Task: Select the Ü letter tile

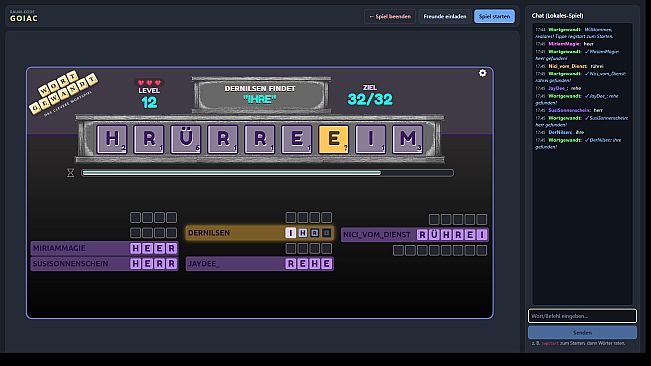Action: pyautogui.click(x=186, y=139)
